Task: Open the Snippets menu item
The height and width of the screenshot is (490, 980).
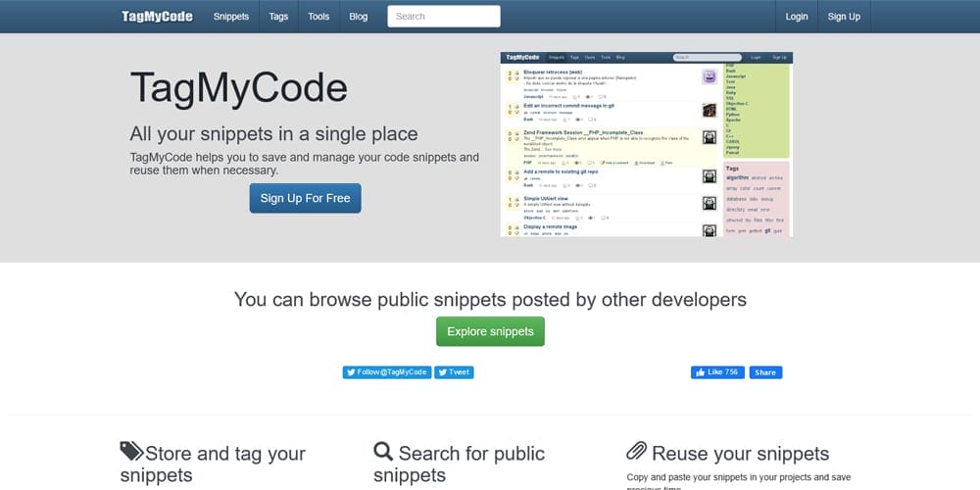Action: 231,17
